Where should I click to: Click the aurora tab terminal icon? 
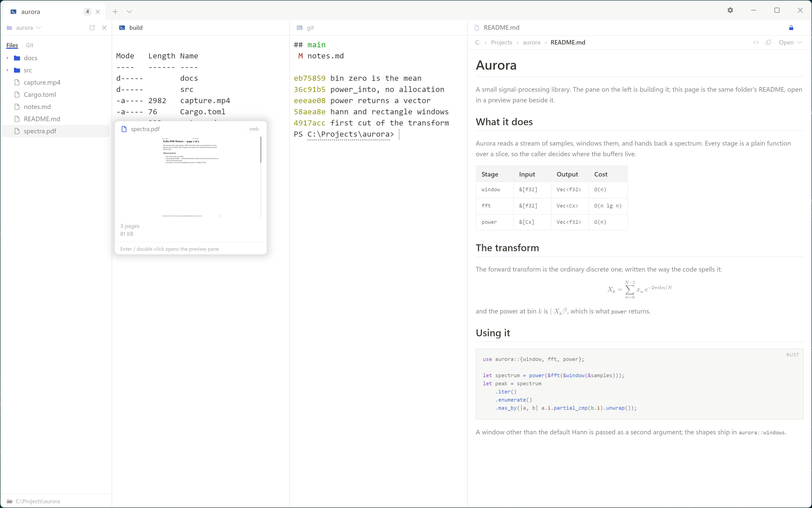(13, 12)
